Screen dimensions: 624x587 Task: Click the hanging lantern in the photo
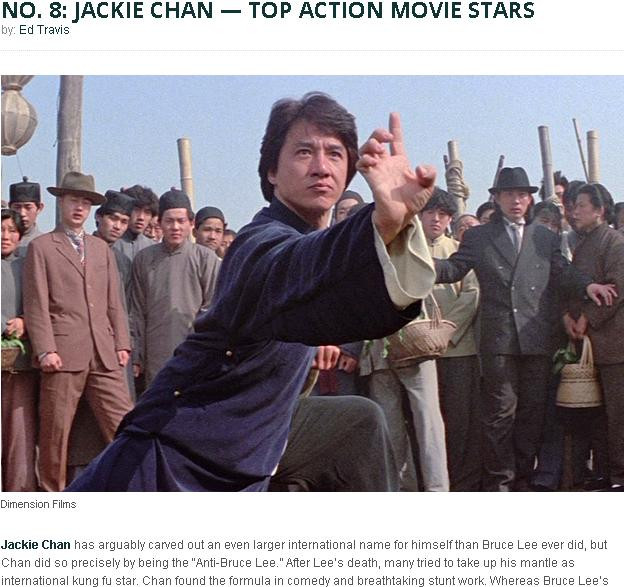17,115
